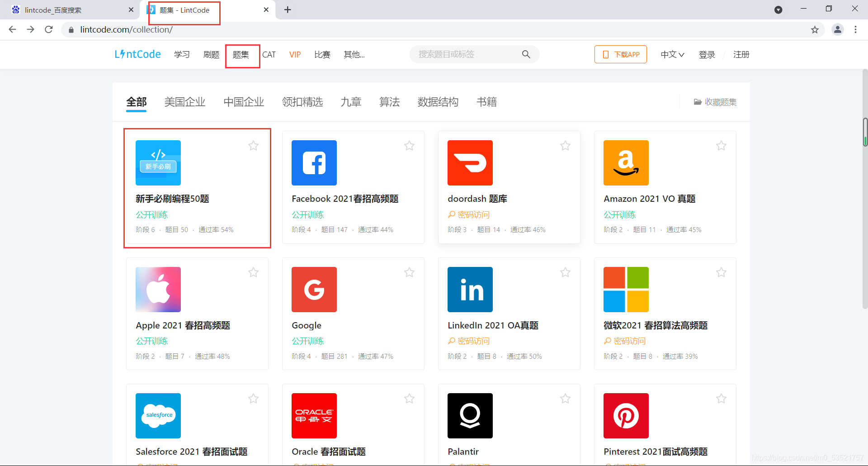Switch to the 数据结构 tab
The width and height of the screenshot is (868, 466).
[x=438, y=102]
